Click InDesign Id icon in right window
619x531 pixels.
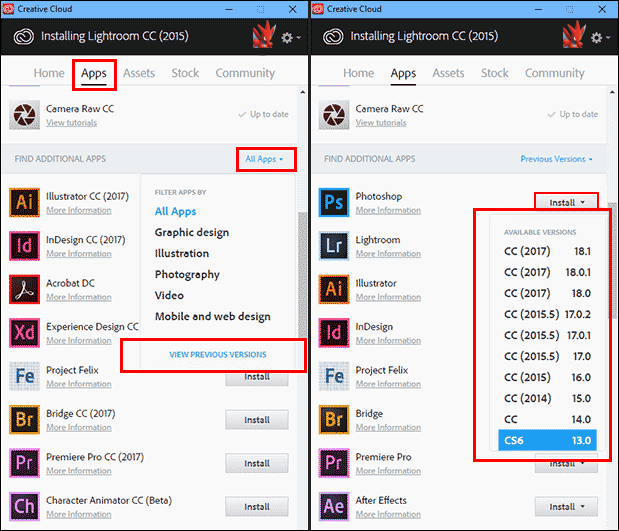(x=334, y=333)
